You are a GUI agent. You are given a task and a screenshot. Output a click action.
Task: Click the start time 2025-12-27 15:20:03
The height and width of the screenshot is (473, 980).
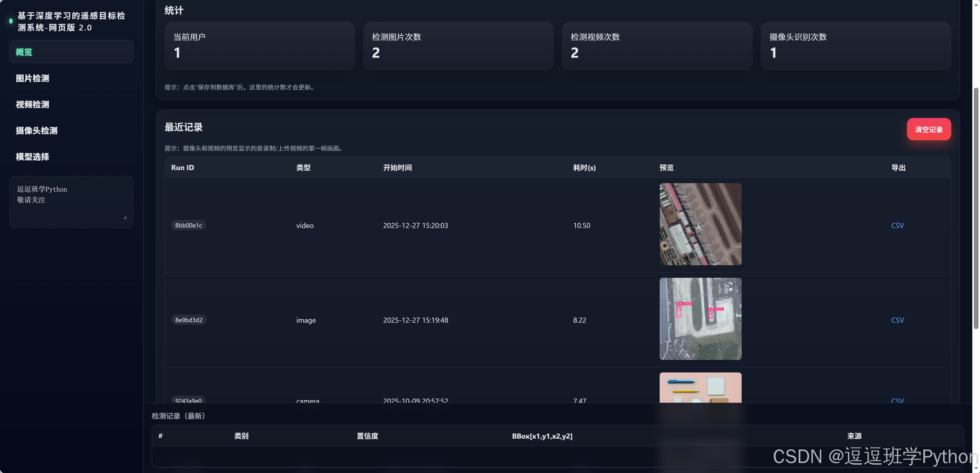pos(415,225)
